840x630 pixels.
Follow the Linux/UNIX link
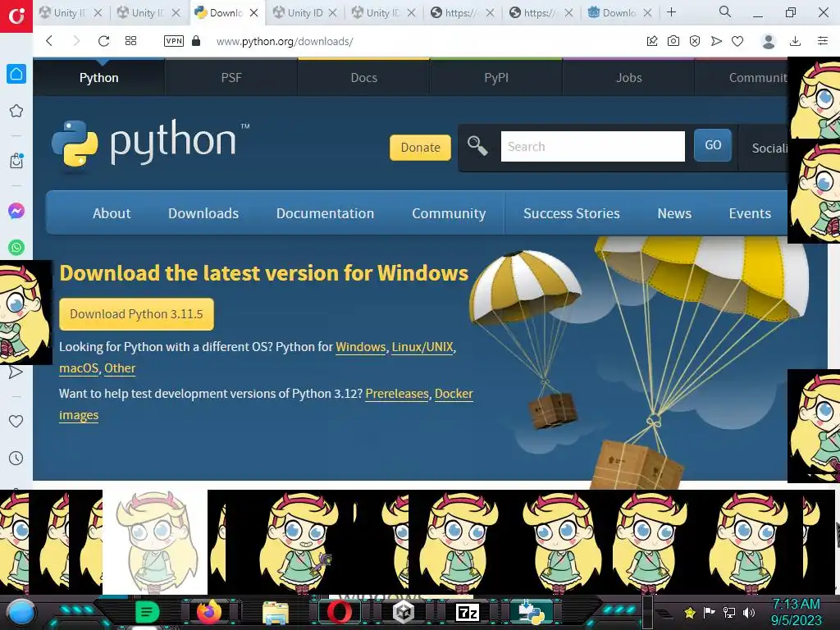(x=422, y=347)
